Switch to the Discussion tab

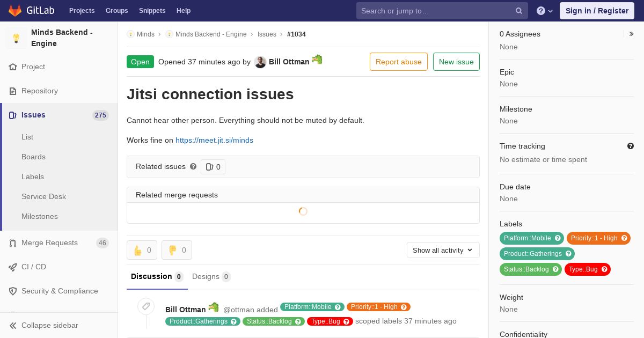[x=157, y=277]
